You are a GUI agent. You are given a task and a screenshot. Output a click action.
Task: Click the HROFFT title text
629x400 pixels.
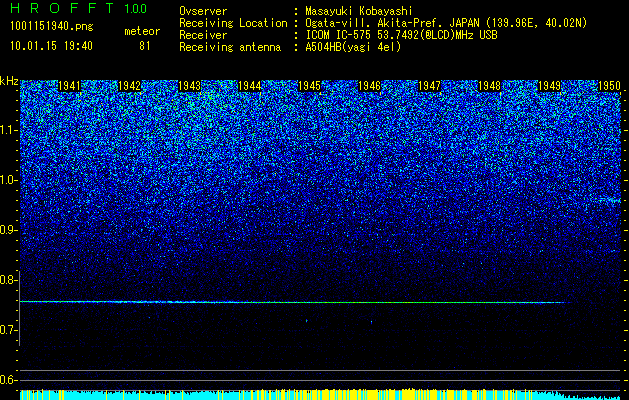pyautogui.click(x=62, y=8)
